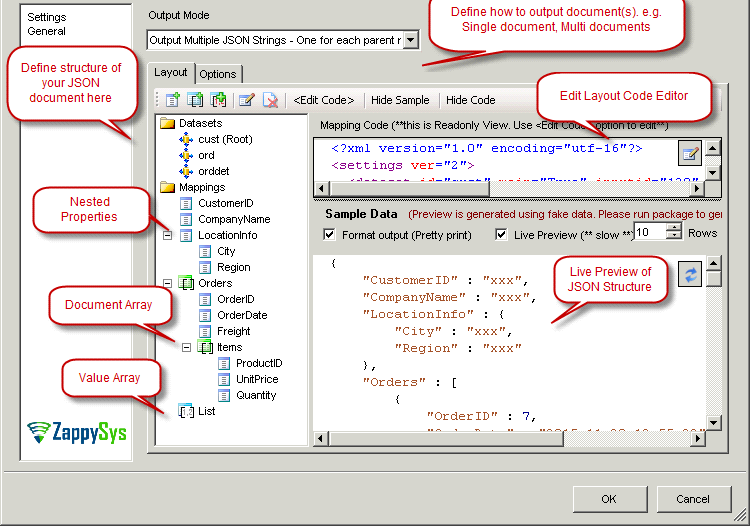Viewport: 750px width, 526px height.
Task: Click the CustomerID property icon
Action: [x=186, y=203]
